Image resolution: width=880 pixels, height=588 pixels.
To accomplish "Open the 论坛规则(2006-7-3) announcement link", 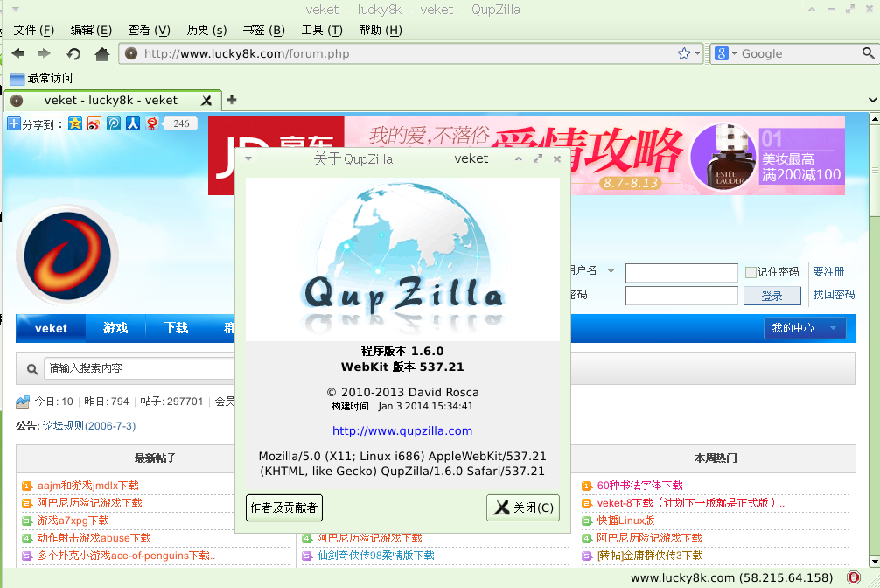I will [89, 426].
